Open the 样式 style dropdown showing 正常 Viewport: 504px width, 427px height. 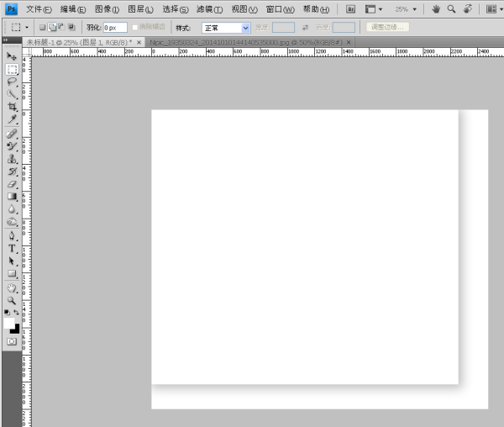pyautogui.click(x=226, y=28)
